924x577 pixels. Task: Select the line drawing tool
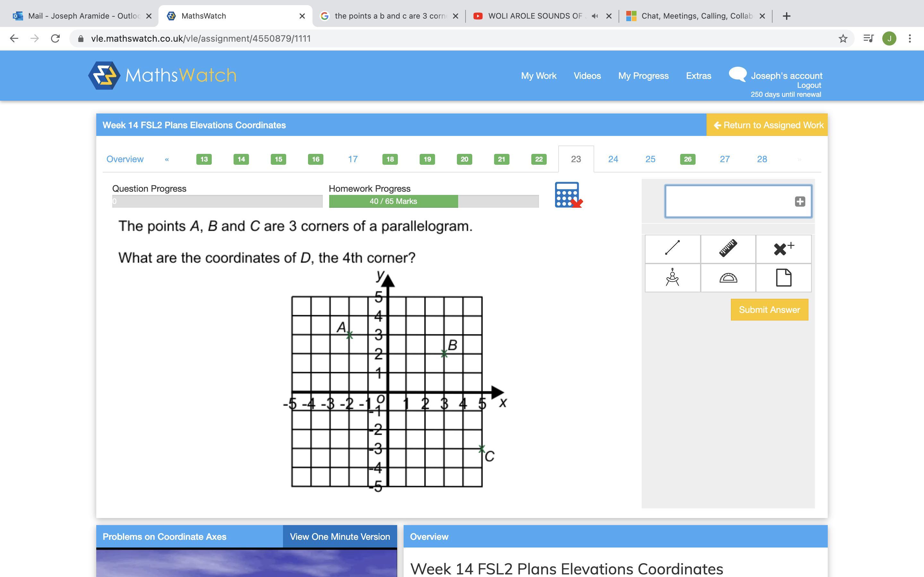672,248
